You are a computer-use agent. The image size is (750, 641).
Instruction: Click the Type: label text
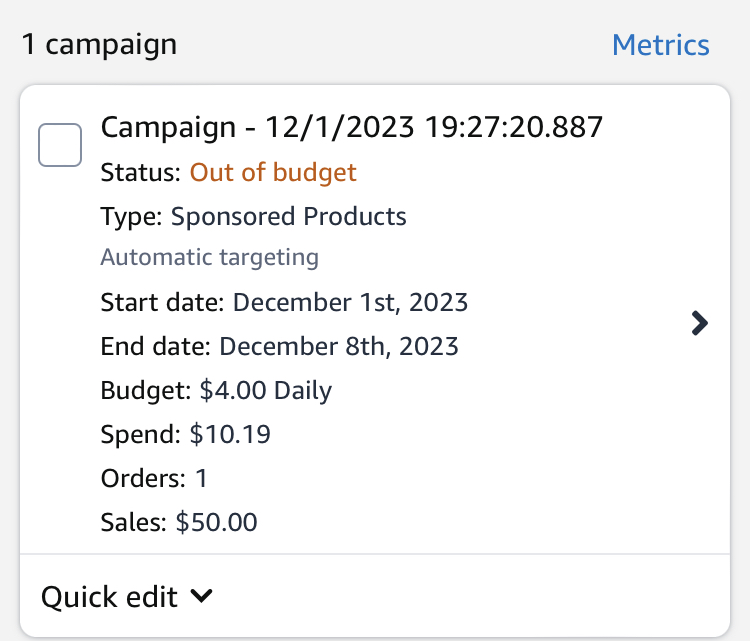132,217
